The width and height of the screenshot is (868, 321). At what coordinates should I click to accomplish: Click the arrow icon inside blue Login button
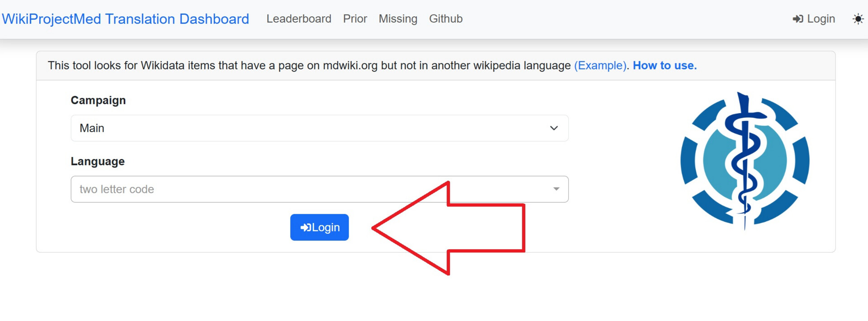tap(306, 227)
